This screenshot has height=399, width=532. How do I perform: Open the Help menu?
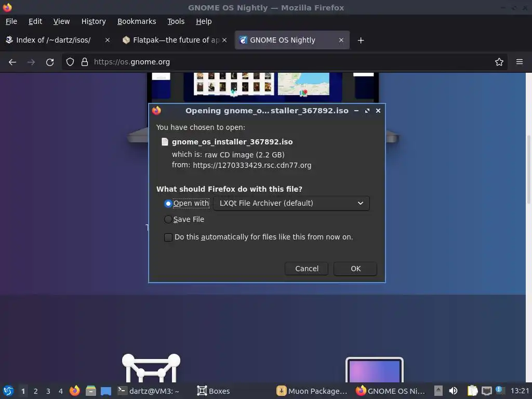[x=204, y=21]
